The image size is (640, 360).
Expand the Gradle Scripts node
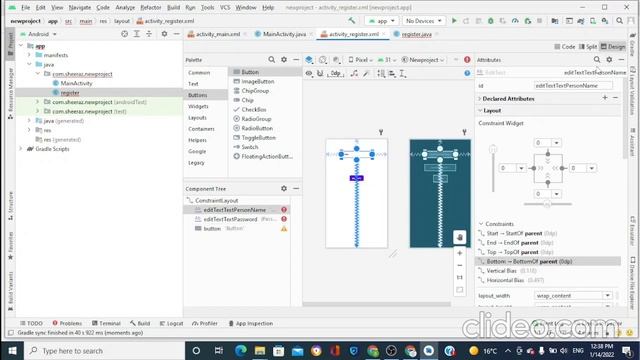click(21, 149)
